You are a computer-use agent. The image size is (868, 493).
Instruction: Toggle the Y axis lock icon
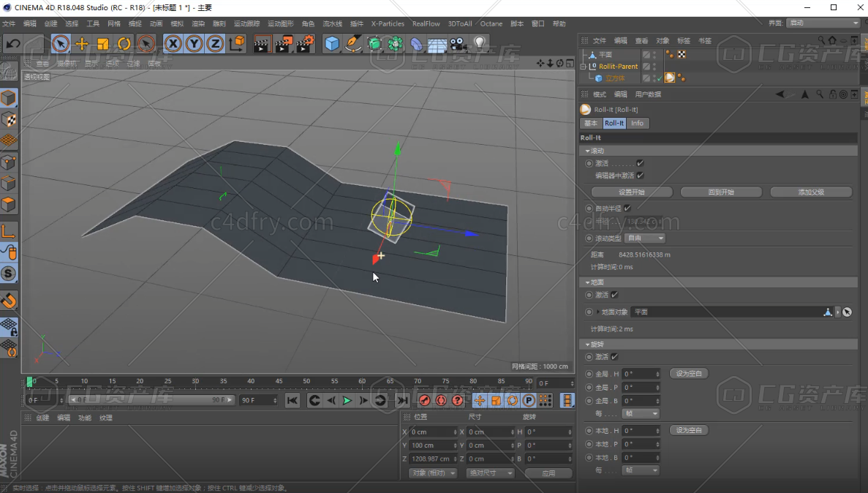(195, 44)
